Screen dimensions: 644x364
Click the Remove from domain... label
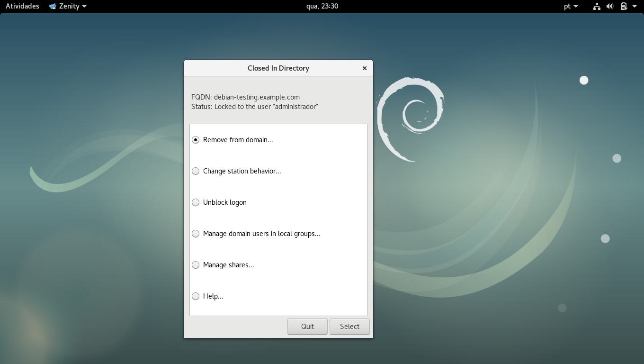(x=238, y=140)
